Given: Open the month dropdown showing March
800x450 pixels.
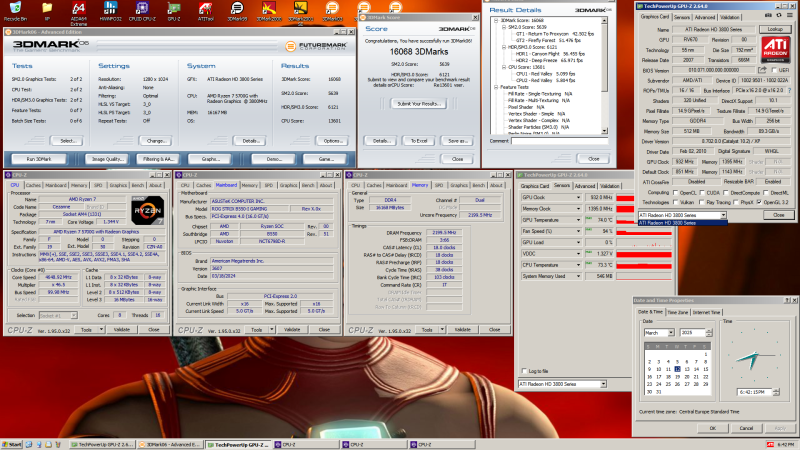Looking at the screenshot, I should [671, 333].
